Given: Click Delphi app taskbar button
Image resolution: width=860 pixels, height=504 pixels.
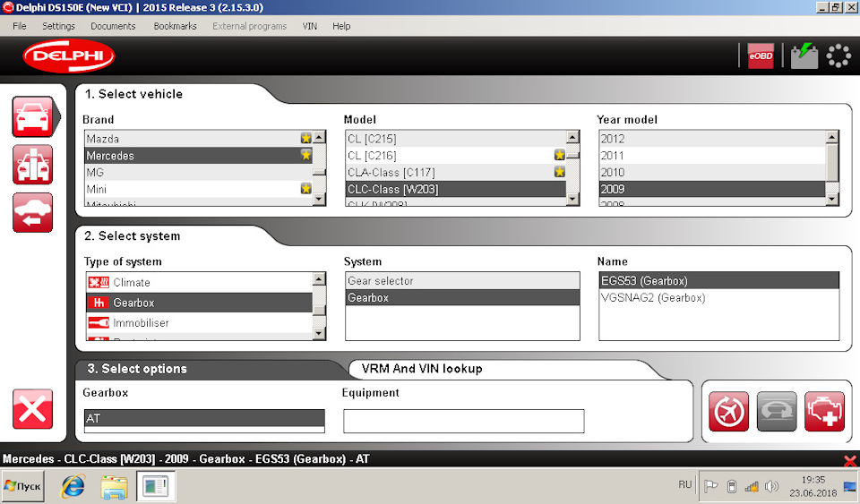Looking at the screenshot, I should click(156, 486).
